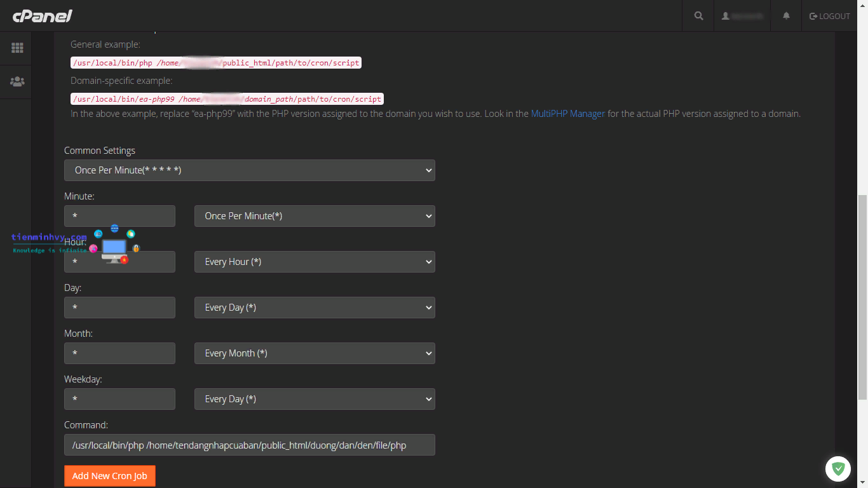This screenshot has width=868, height=488.
Task: Click the cPanel logo
Action: [x=42, y=16]
